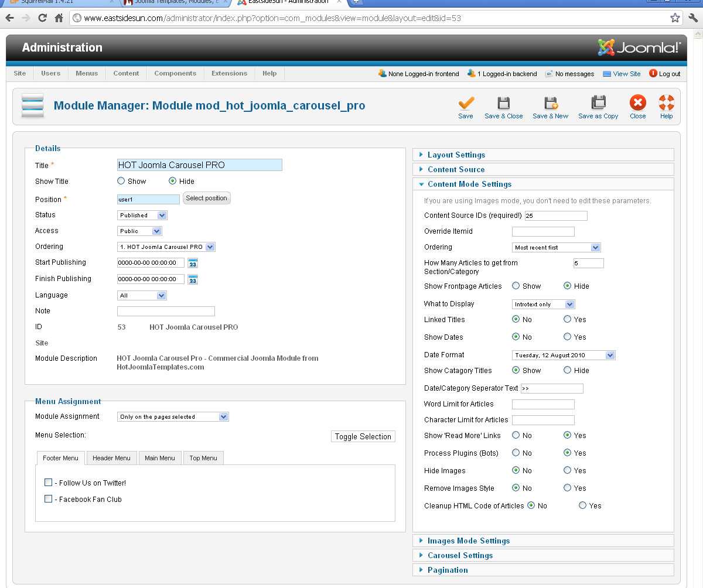Select Hide for Show Title

click(x=172, y=181)
